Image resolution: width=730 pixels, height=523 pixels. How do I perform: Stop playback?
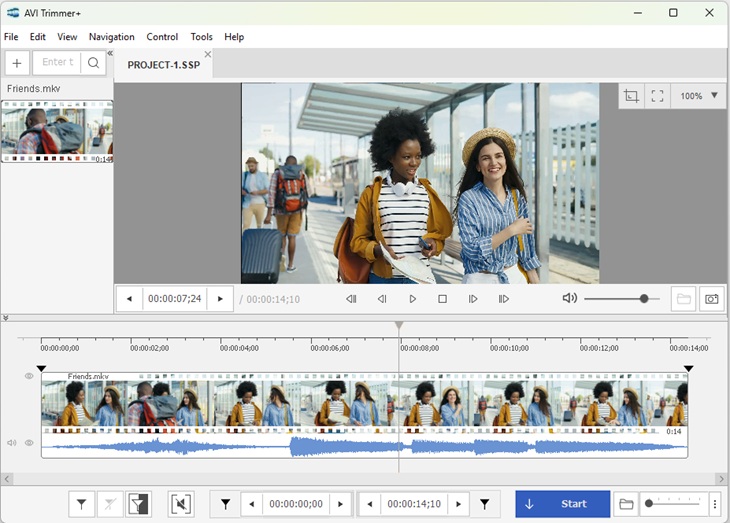[x=442, y=299]
